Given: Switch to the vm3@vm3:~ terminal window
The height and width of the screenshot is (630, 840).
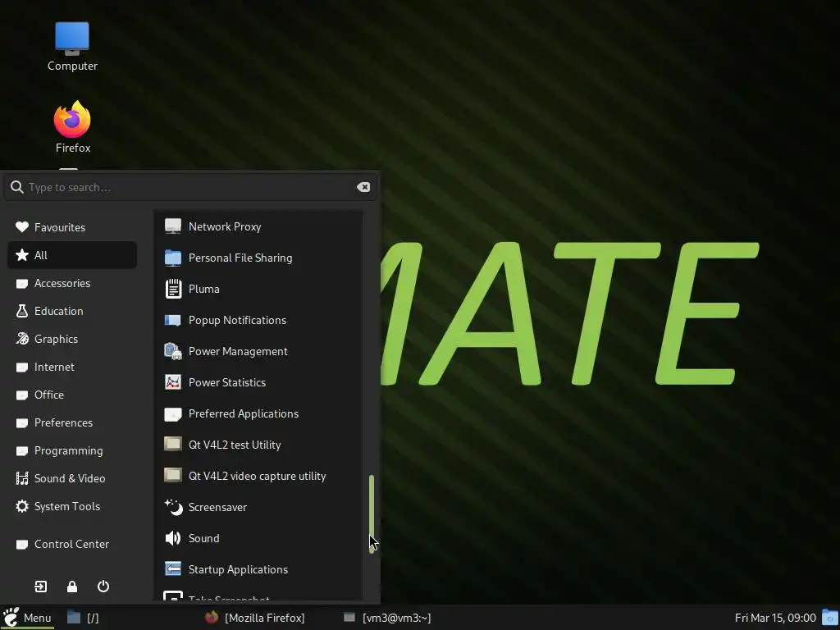Looking at the screenshot, I should coord(387,618).
